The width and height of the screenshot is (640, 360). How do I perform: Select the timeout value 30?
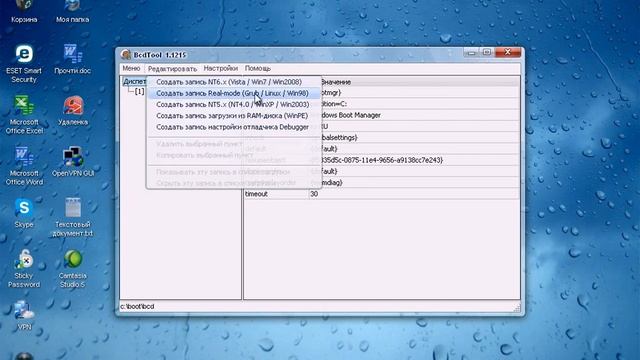click(x=415, y=194)
